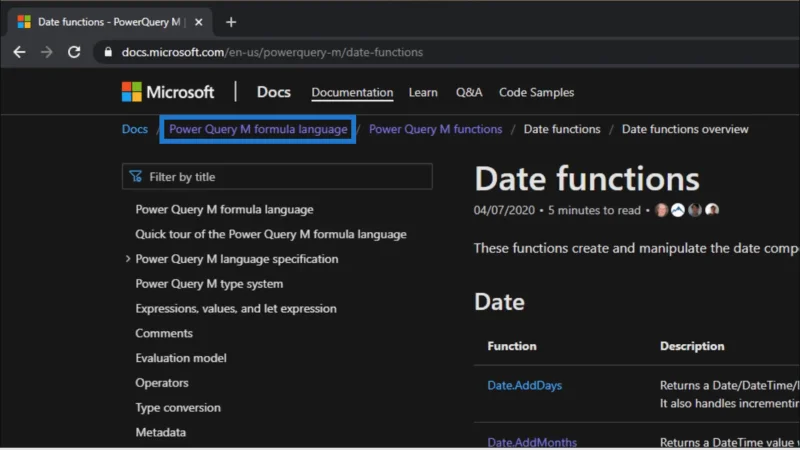Expand Power Query M language specification chevron

tap(128, 259)
